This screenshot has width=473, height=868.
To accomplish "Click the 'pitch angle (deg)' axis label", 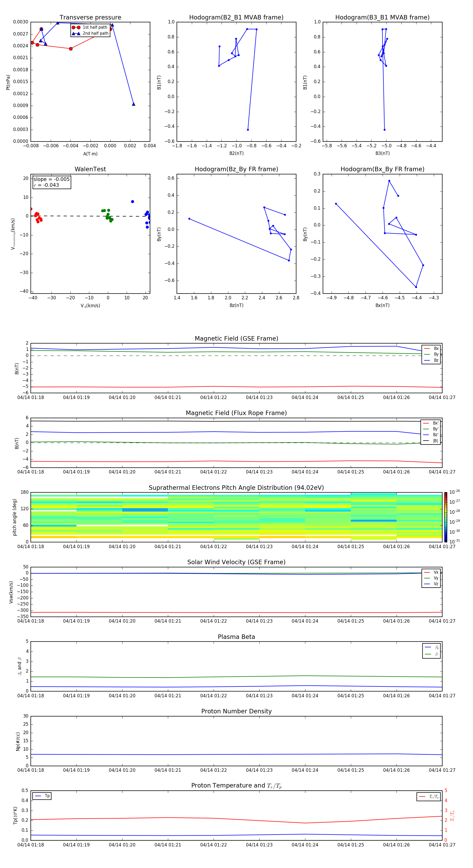I will (14, 517).
